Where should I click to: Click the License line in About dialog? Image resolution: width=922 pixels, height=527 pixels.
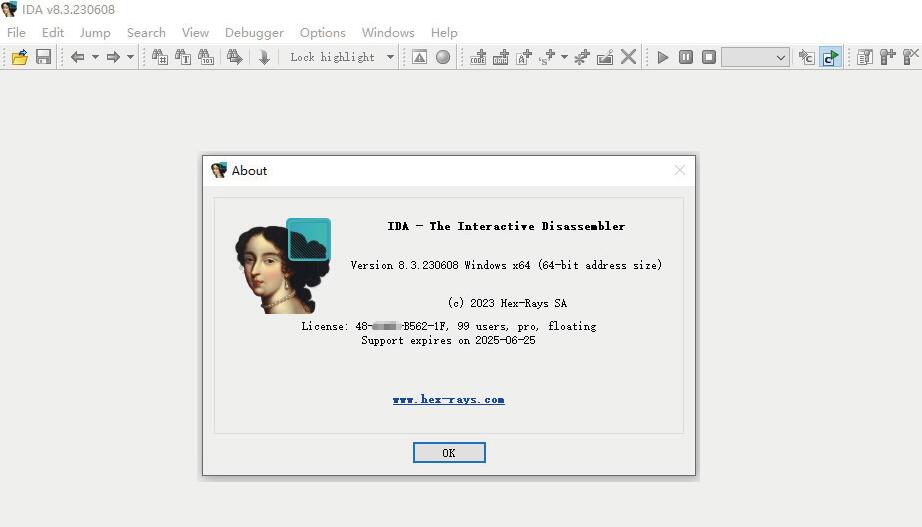tap(449, 326)
